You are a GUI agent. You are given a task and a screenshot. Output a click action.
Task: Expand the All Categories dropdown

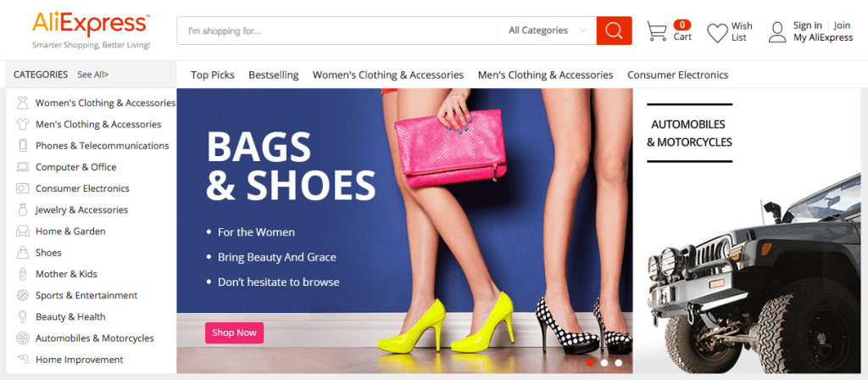click(x=547, y=31)
